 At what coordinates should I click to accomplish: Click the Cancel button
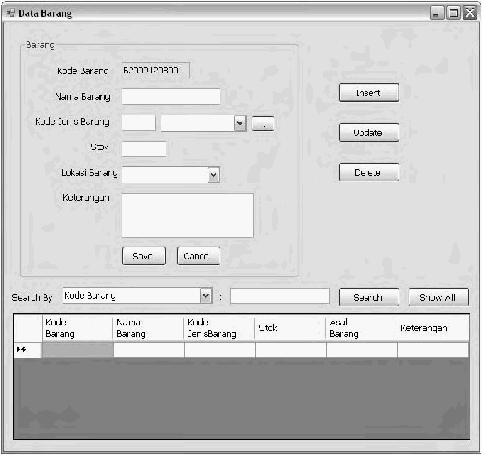click(198, 256)
